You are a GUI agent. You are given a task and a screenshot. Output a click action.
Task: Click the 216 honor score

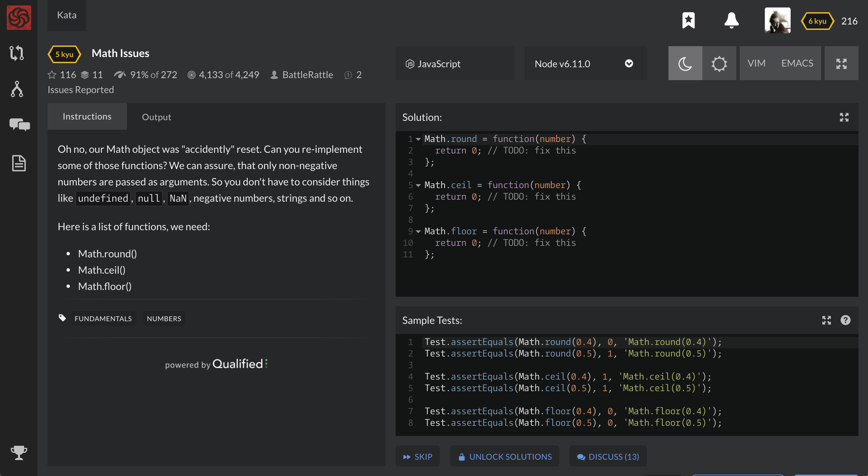pos(849,21)
